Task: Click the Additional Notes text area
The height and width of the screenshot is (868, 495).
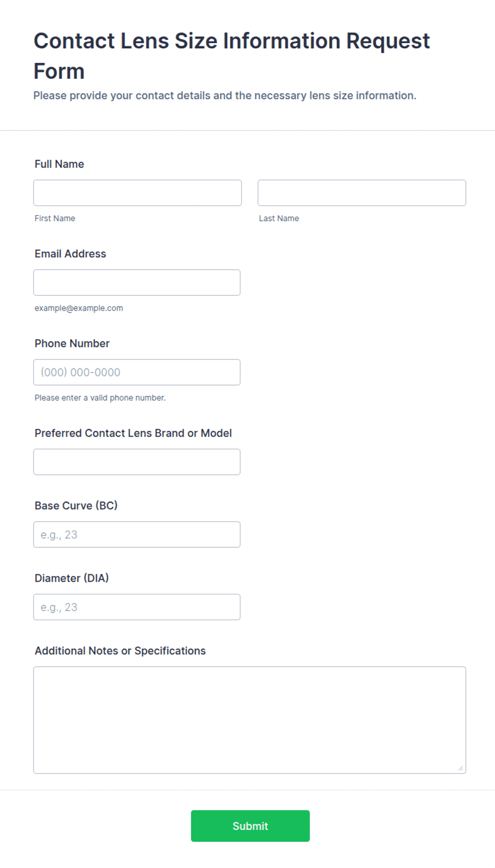Action: click(250, 720)
